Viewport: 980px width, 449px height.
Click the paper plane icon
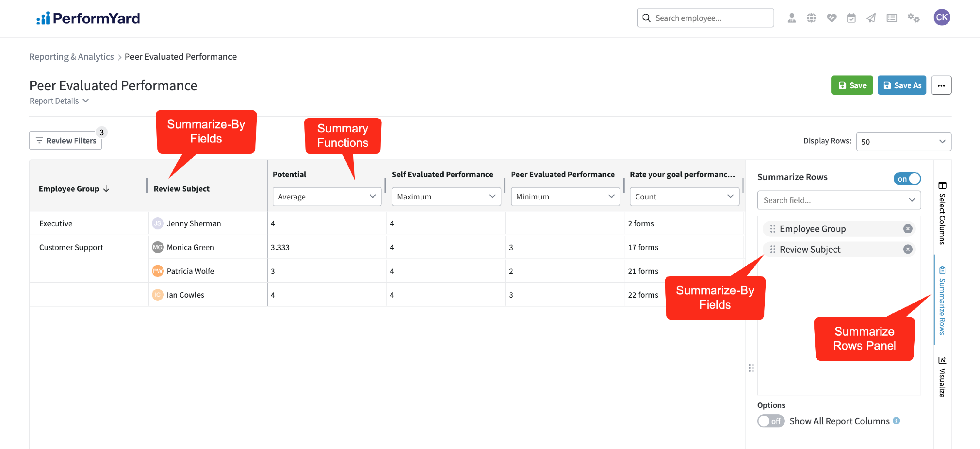tap(871, 18)
